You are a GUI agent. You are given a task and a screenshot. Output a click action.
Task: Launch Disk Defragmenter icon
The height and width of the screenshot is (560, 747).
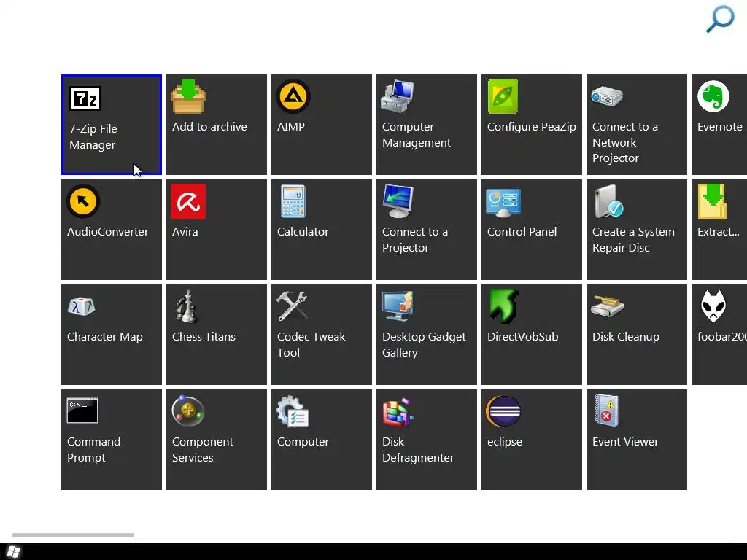coord(398,412)
